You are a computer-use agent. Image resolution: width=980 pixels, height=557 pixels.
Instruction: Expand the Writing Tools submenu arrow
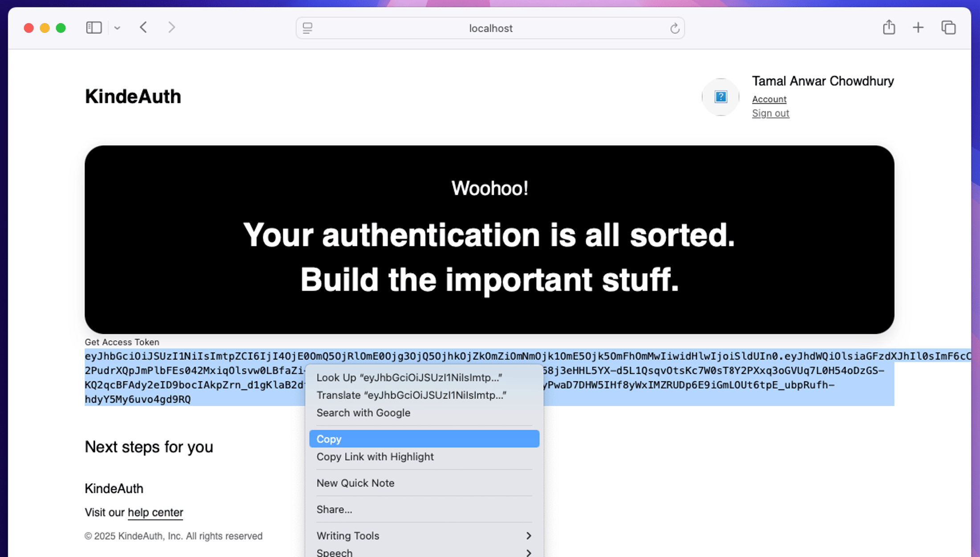tap(528, 536)
